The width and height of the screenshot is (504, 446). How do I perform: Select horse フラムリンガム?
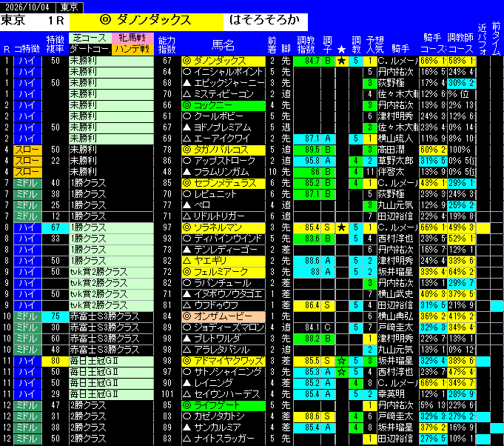tap(224, 172)
